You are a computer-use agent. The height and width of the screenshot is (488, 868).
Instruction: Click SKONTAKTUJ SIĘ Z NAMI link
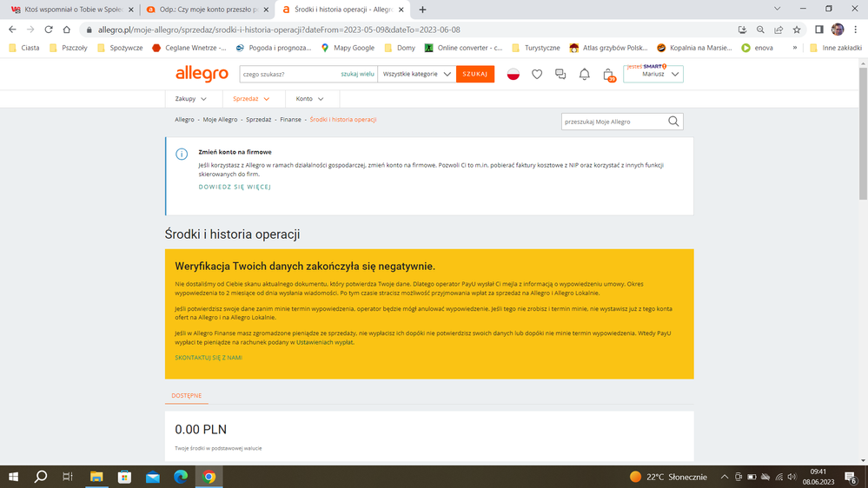click(x=209, y=358)
